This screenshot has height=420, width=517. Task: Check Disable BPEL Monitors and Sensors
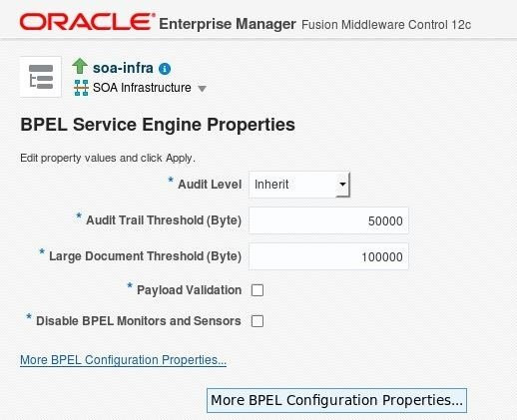(x=258, y=321)
